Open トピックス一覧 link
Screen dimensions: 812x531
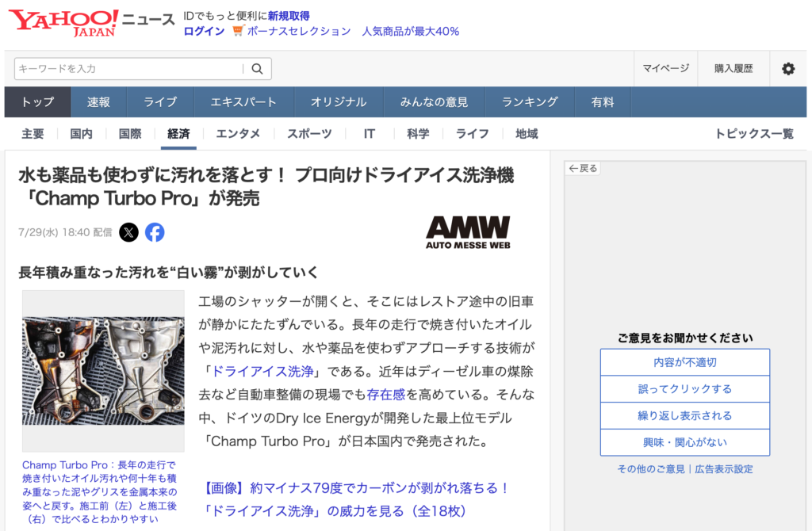(x=754, y=134)
